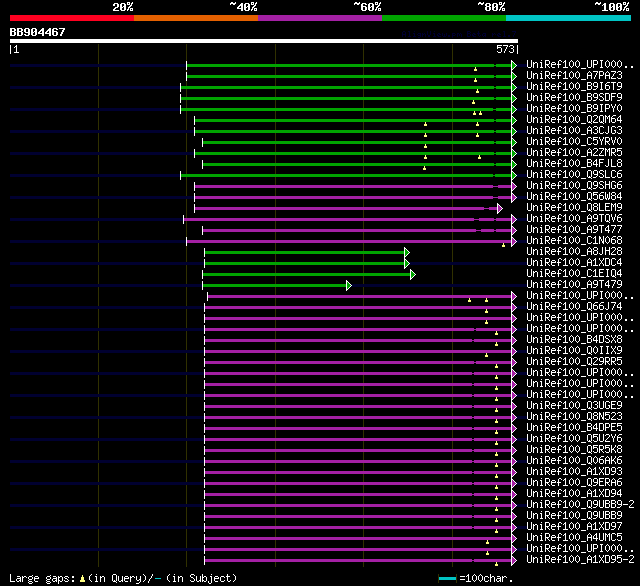Viewport: 640px width, 586px height.
Task: Click the white BB904467 query sequence bar
Action: pyautogui.click(x=264, y=41)
